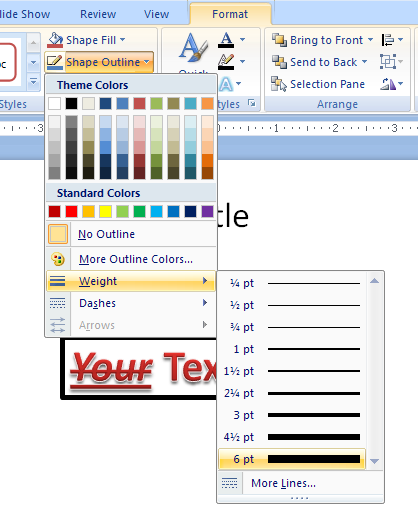The image size is (418, 525).
Task: Click the Shape Outline pencil icon
Action: point(55,62)
